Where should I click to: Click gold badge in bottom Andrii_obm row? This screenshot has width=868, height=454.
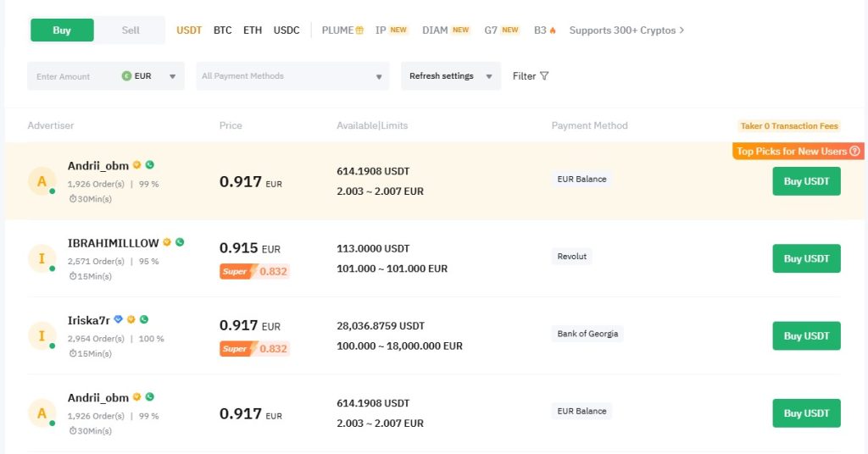tap(136, 396)
